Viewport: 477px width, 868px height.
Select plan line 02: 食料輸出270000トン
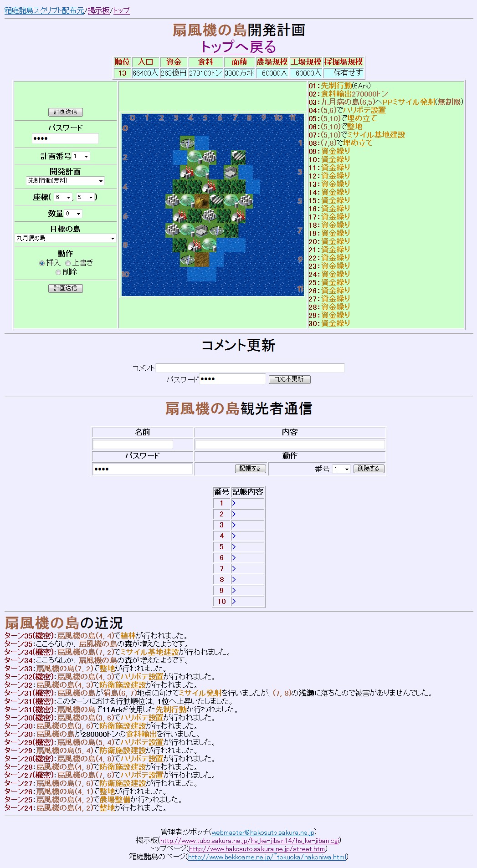point(349,94)
